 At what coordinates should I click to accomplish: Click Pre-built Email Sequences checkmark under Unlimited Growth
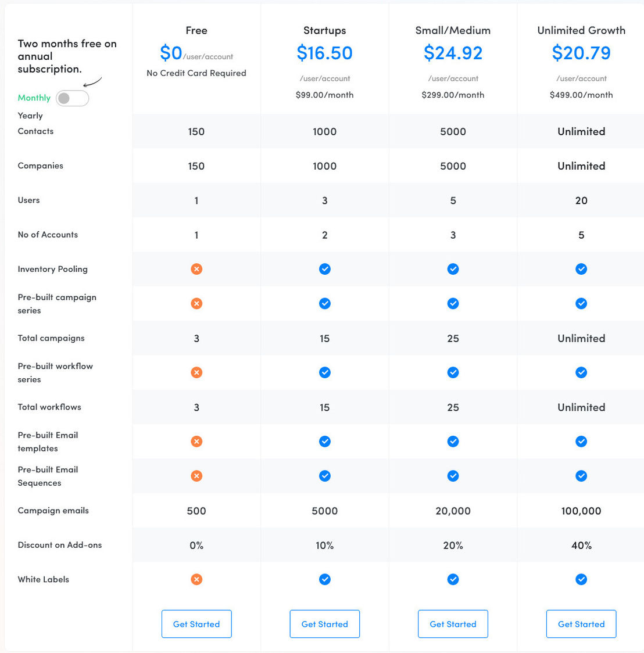coord(581,476)
